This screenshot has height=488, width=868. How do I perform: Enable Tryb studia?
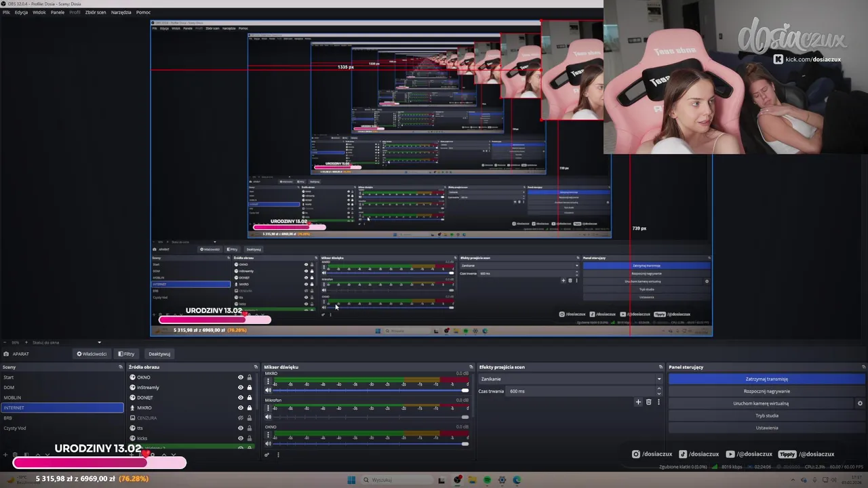click(766, 415)
